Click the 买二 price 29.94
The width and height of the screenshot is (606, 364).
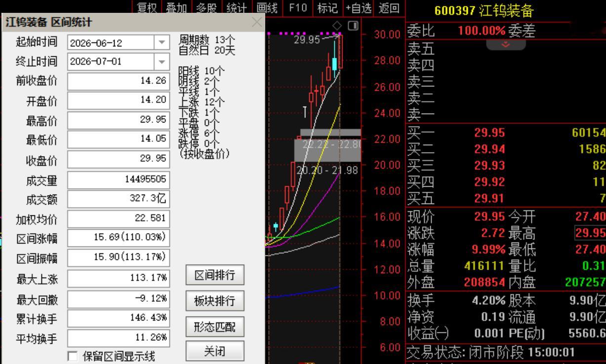[489, 149]
